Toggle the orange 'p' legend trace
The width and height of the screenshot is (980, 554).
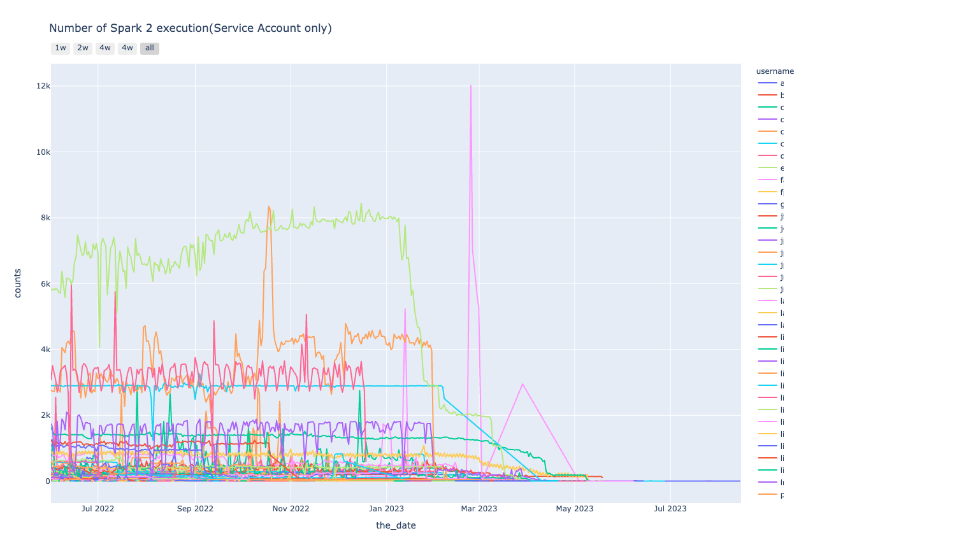click(771, 495)
